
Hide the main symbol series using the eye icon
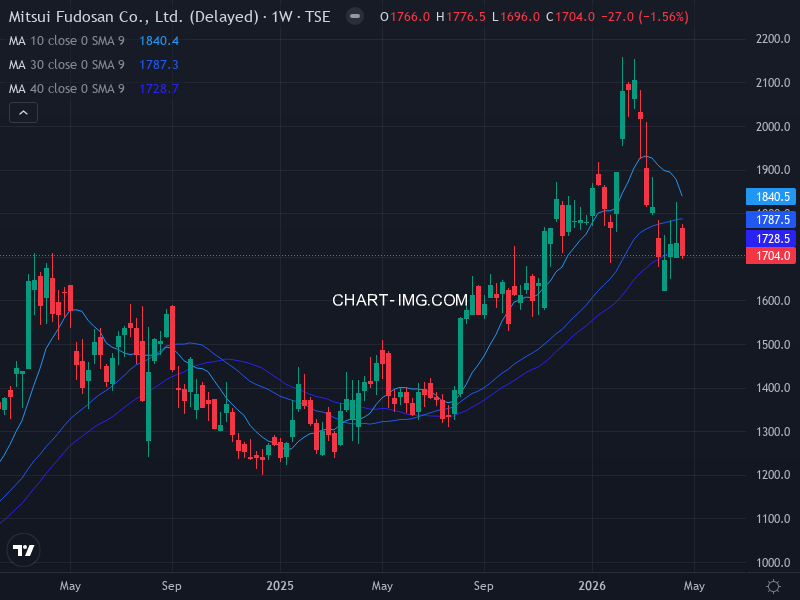[355, 16]
